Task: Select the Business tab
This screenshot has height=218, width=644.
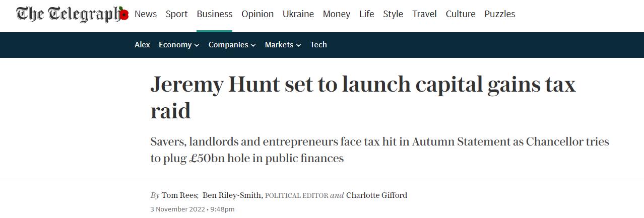Action: 215,14
